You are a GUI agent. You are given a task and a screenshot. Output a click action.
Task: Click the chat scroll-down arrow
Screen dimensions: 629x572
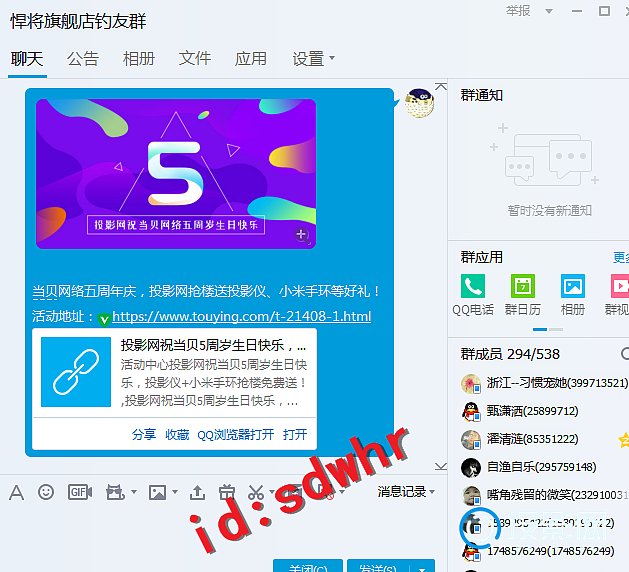[441, 466]
